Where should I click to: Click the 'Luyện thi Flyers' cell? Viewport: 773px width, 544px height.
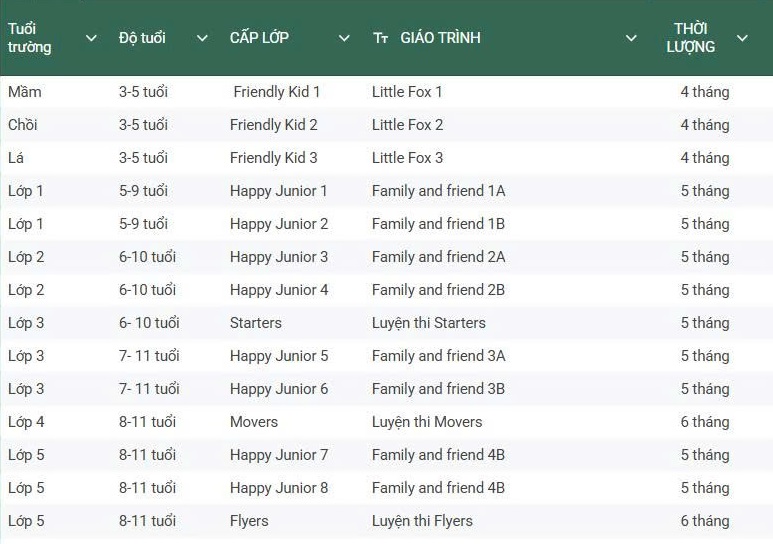(x=422, y=521)
